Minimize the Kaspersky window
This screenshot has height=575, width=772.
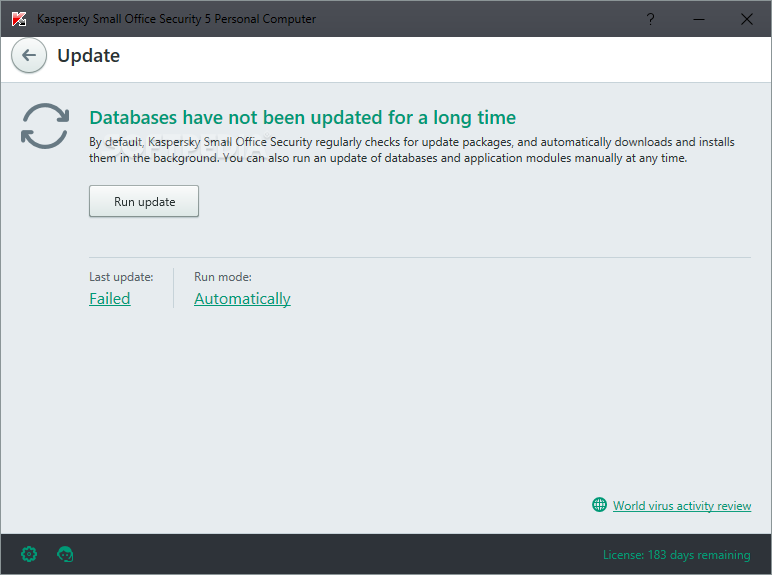coord(699,19)
